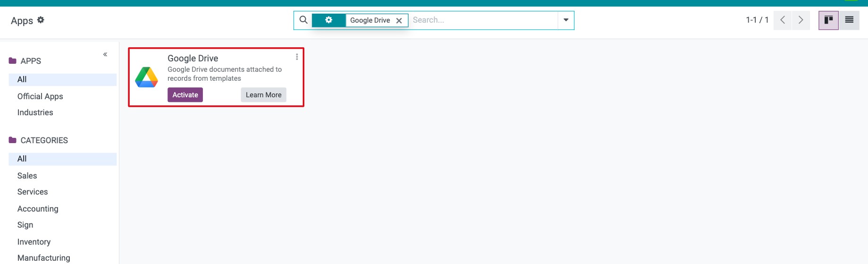Open the Google Drive card kebab menu
This screenshot has height=264, width=868.
point(297,57)
